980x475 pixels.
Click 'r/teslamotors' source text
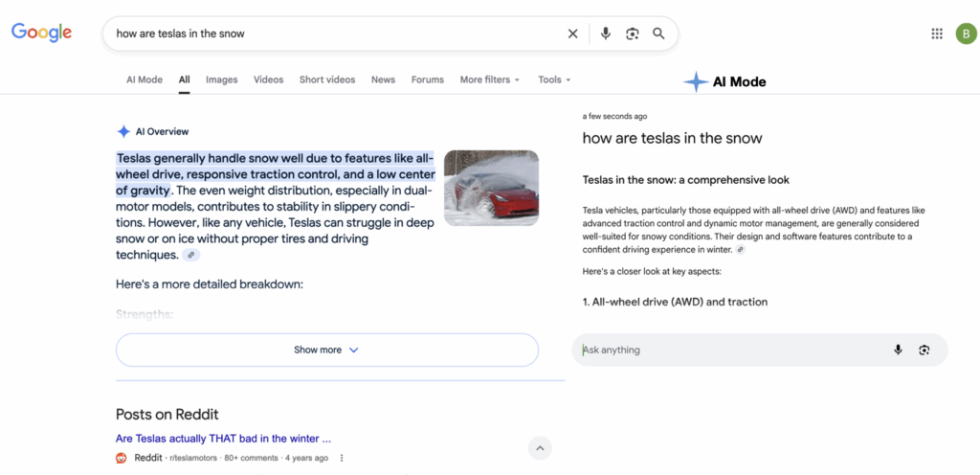(x=193, y=458)
